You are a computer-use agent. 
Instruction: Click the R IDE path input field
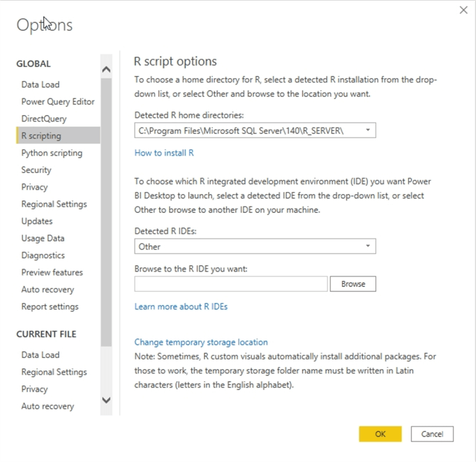(x=230, y=284)
